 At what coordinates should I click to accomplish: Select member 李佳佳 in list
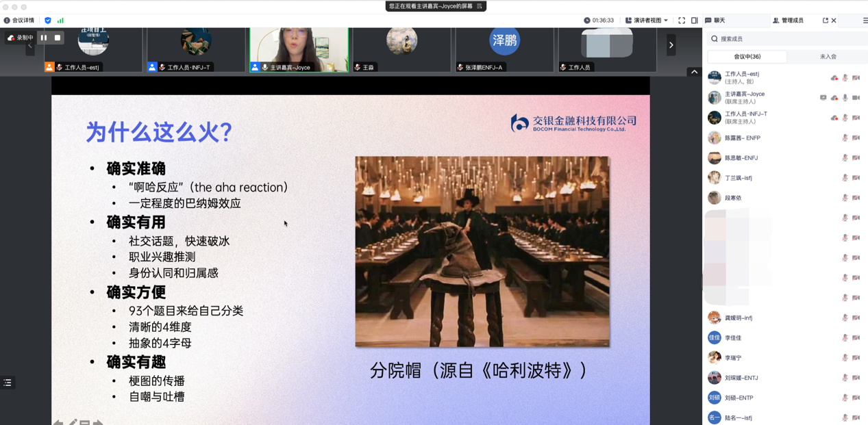(785, 337)
